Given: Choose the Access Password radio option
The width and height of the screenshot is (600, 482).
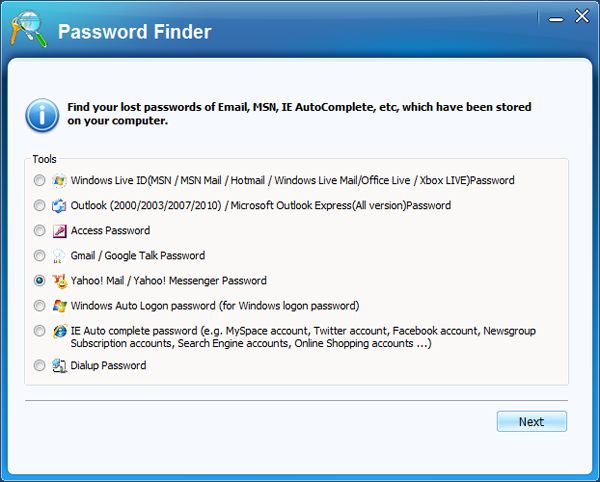Looking at the screenshot, I should (39, 230).
